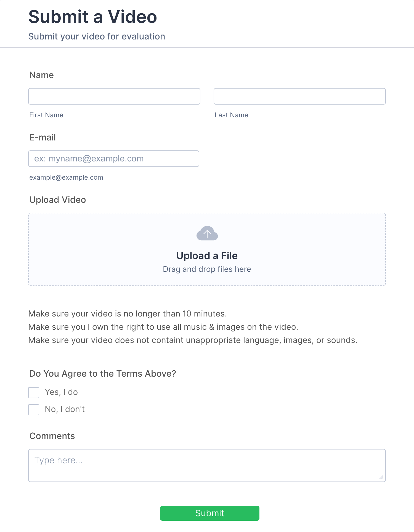The height and width of the screenshot is (532, 414).
Task: Click the "Do You Agree to the Terms Above?" question
Action: click(103, 374)
